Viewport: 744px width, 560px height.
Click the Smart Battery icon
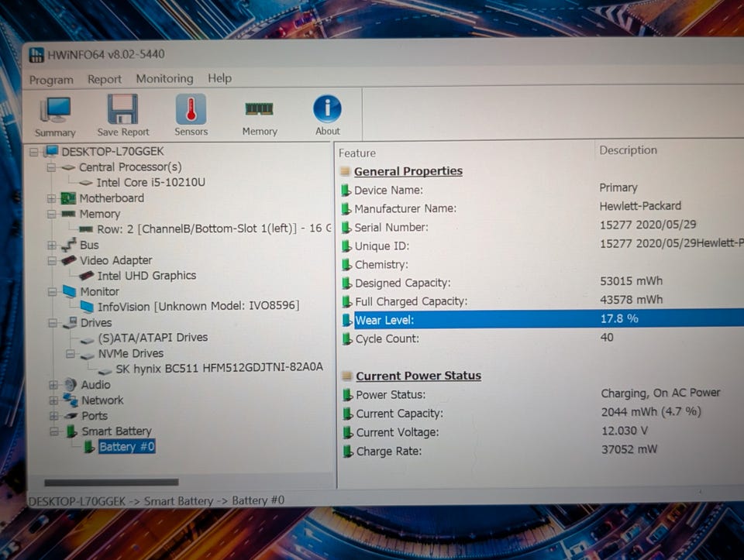(x=71, y=431)
